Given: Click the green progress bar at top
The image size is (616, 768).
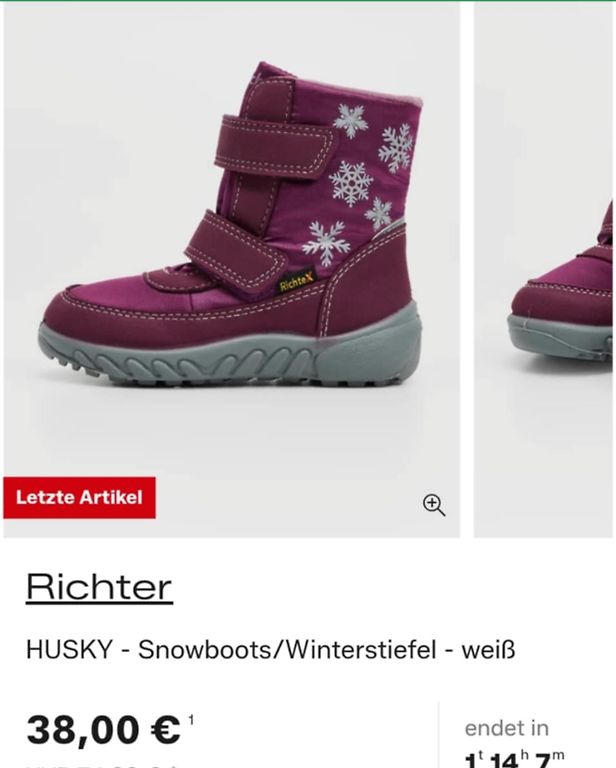Looking at the screenshot, I should click(308, 1).
